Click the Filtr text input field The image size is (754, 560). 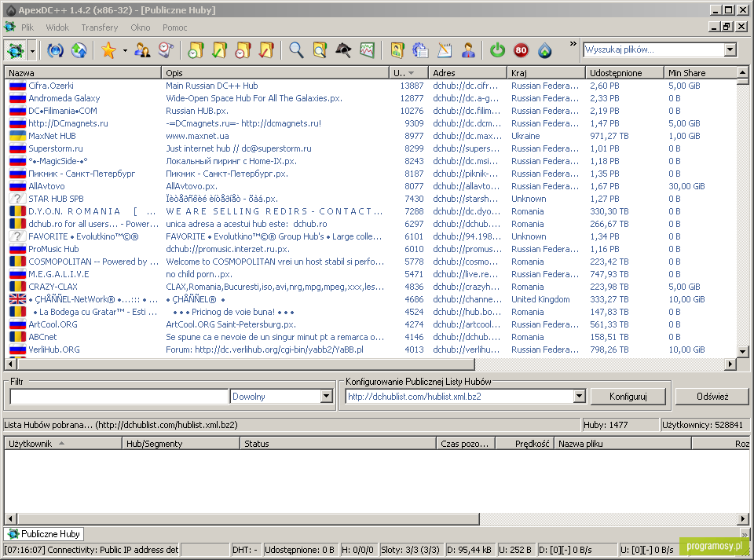pyautogui.click(x=119, y=396)
